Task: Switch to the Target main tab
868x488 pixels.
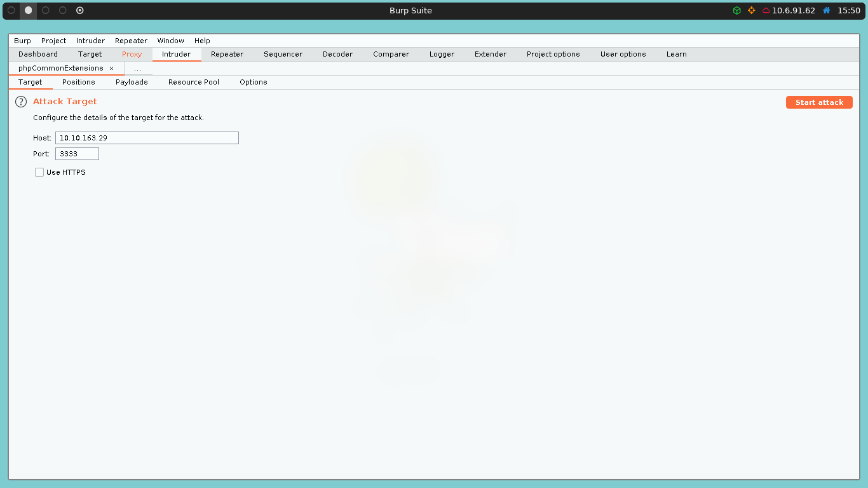Action: [90, 54]
